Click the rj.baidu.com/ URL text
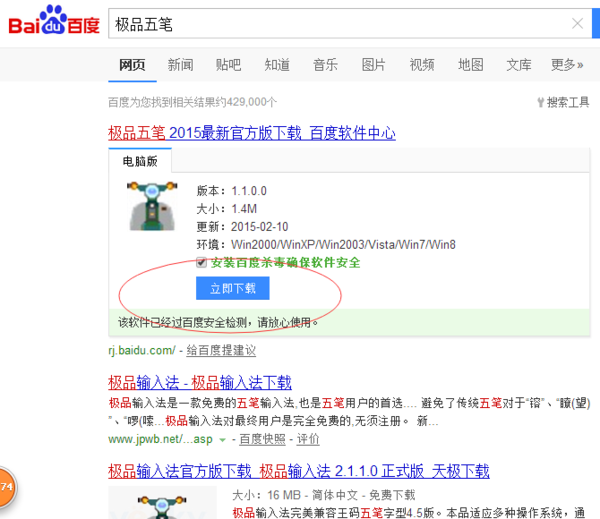This screenshot has width=600, height=519. (x=142, y=350)
